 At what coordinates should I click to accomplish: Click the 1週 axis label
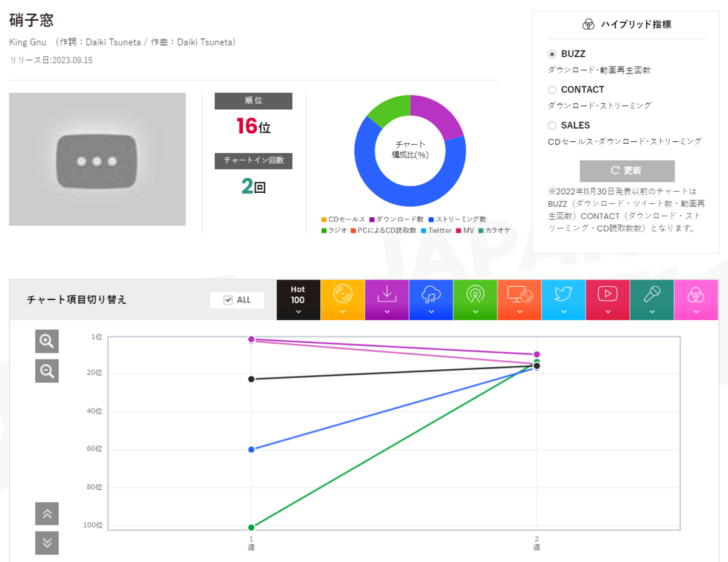coord(251,543)
